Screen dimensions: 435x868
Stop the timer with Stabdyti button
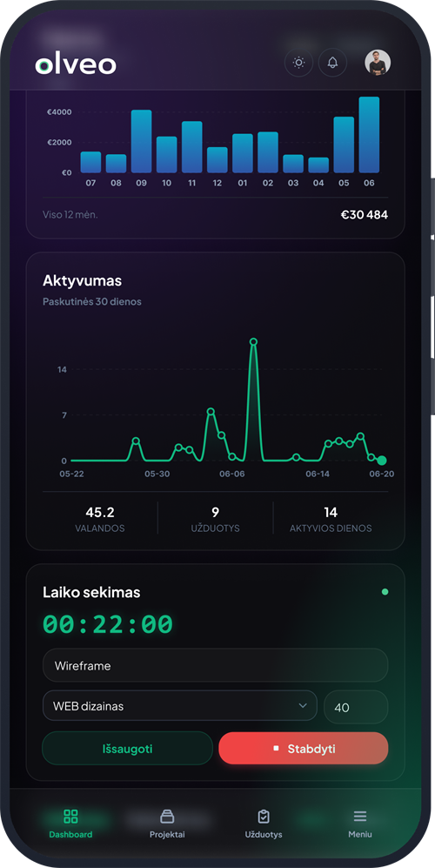304,749
